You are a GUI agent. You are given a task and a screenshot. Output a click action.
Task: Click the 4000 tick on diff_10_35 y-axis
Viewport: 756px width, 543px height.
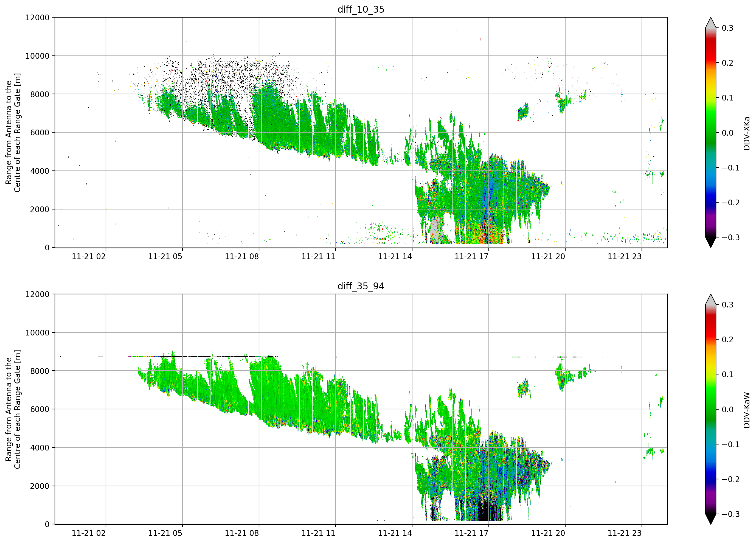pos(40,171)
